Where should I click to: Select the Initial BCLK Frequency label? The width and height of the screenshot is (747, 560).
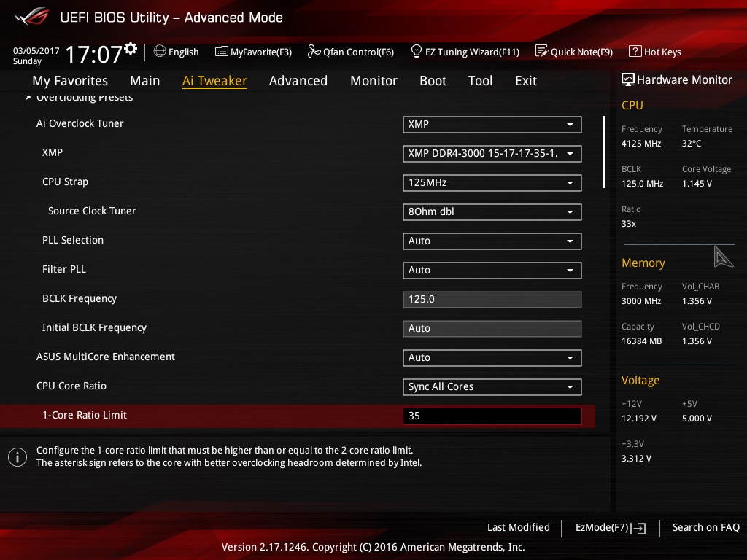94,327
